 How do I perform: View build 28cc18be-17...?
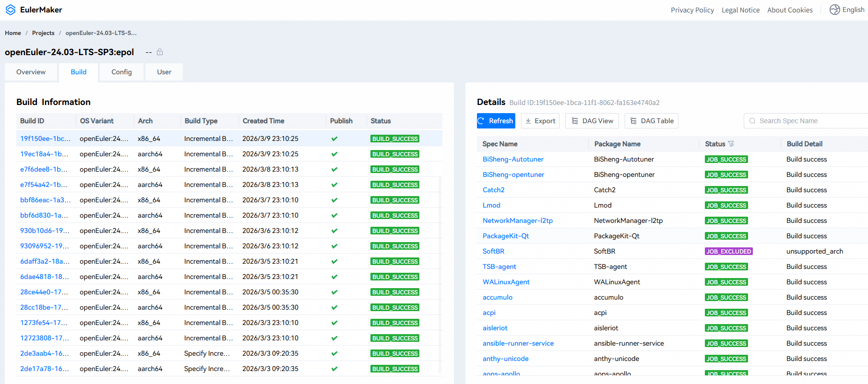(x=44, y=307)
